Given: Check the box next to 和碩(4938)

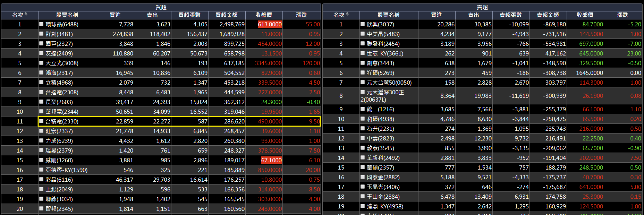Looking at the screenshot, I should pos(363,119).
